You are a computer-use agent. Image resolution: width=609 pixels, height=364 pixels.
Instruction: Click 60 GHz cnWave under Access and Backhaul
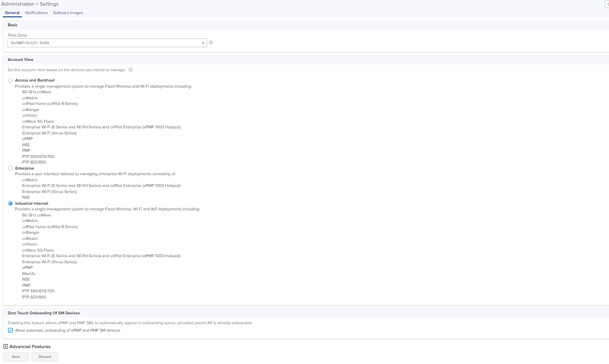point(37,92)
